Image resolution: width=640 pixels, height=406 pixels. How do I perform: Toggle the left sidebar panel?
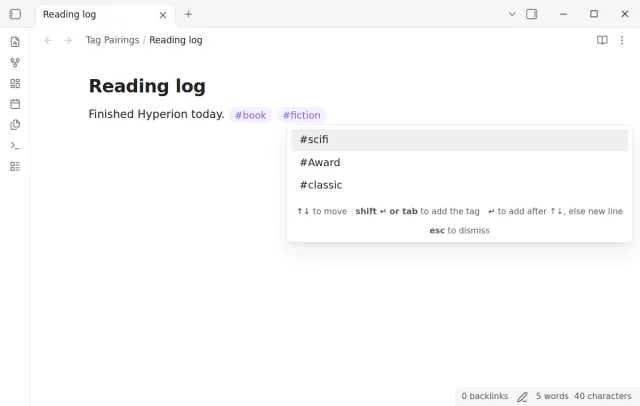pyautogui.click(x=15, y=14)
